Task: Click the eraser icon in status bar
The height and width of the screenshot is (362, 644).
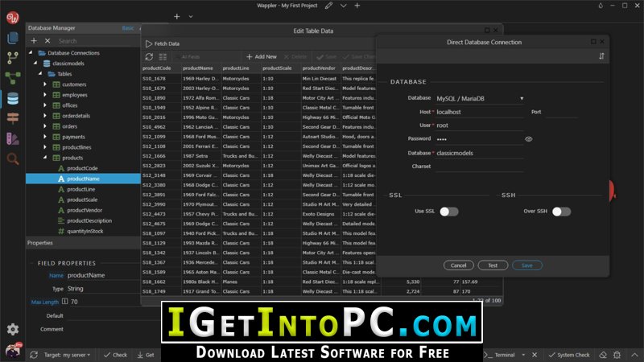Action: point(602,355)
